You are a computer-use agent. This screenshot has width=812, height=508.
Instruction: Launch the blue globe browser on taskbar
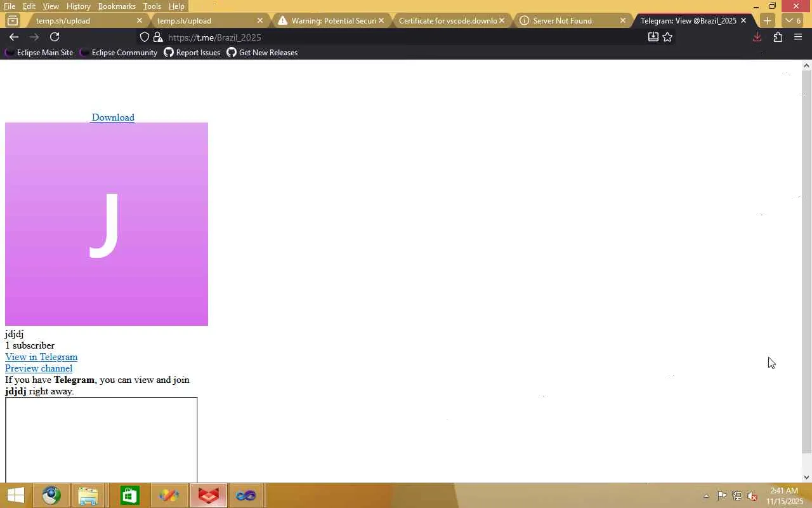tap(51, 495)
